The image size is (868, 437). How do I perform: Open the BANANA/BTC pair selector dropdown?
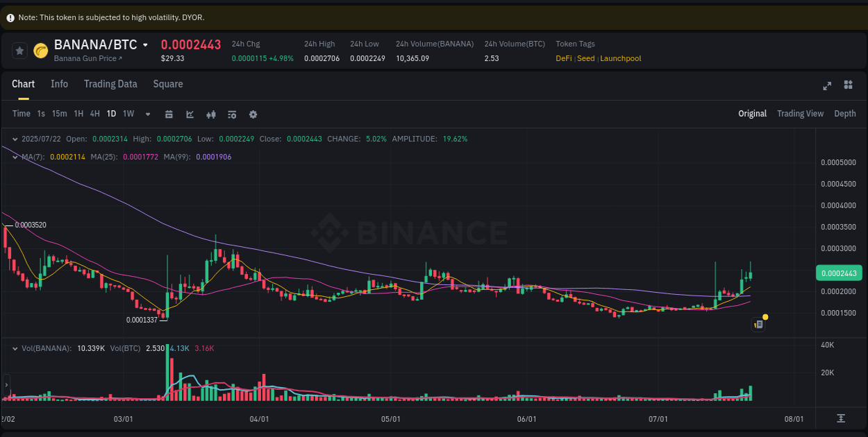(146, 44)
